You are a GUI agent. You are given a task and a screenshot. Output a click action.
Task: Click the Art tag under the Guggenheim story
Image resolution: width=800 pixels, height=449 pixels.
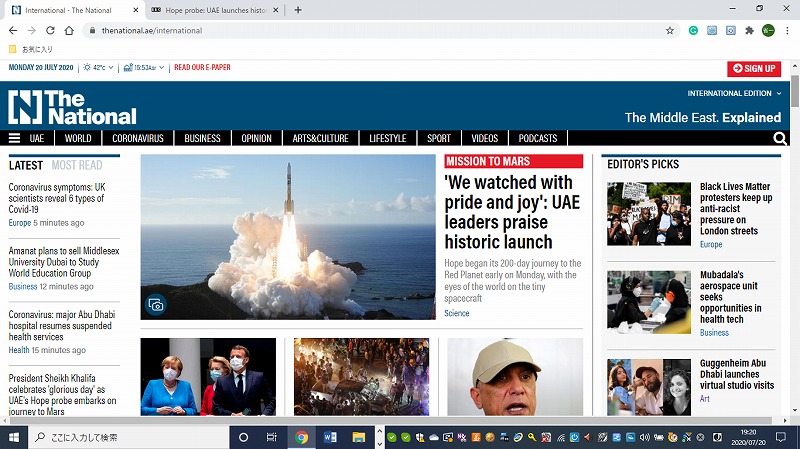(705, 399)
